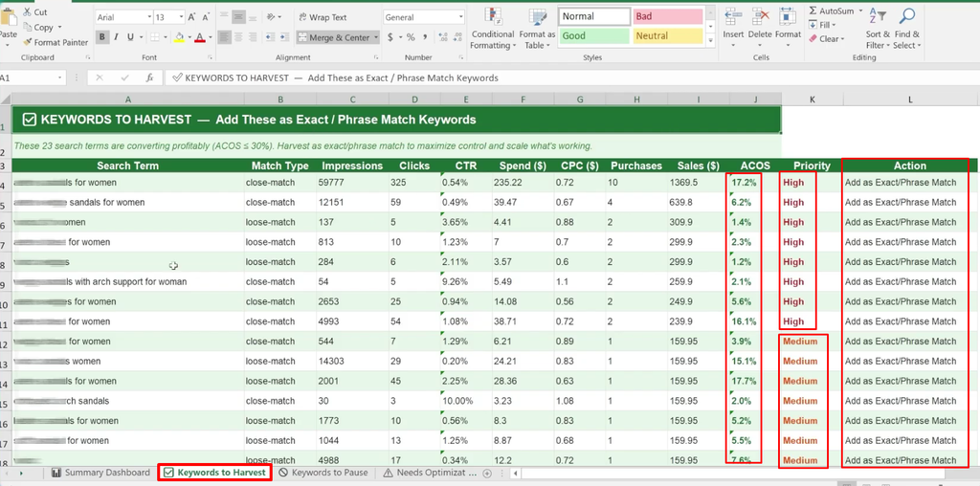Apply the Good cell style
The width and height of the screenshot is (980, 486).
pos(593,36)
